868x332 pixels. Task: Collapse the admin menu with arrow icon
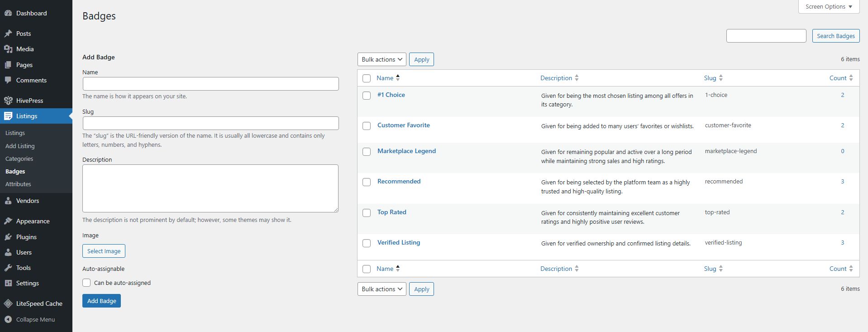[8, 319]
